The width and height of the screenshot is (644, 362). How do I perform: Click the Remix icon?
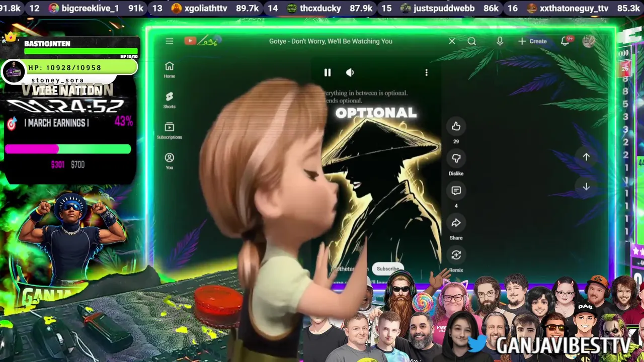[x=456, y=255]
